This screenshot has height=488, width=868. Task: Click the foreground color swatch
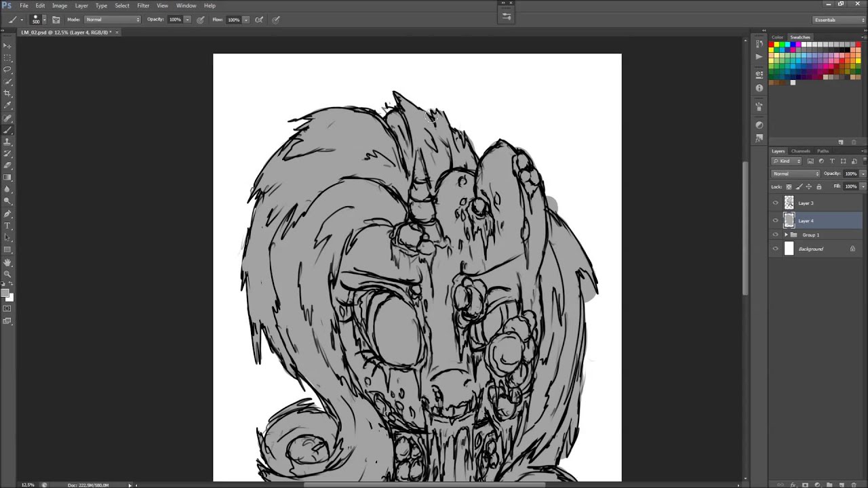[x=5, y=293]
